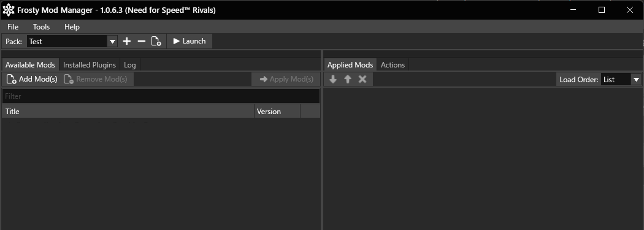Click the Add Mod(s) button
The height and width of the screenshot is (230, 644).
click(x=32, y=79)
